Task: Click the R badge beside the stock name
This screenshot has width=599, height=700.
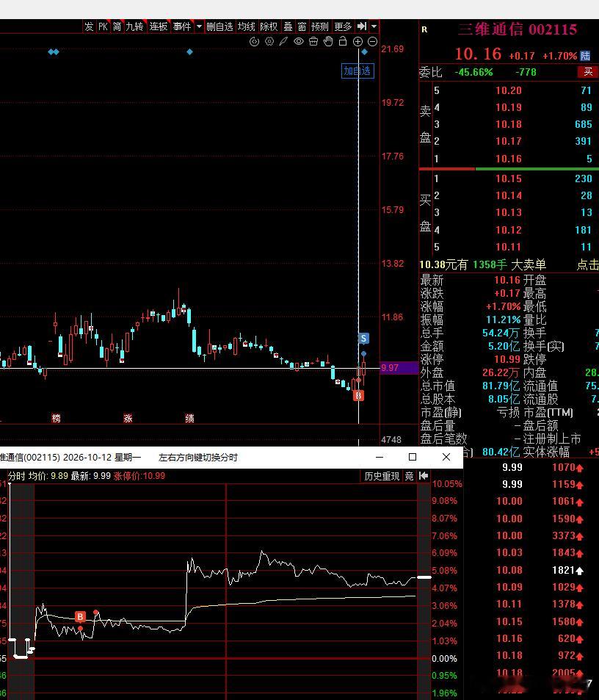Action: [424, 29]
